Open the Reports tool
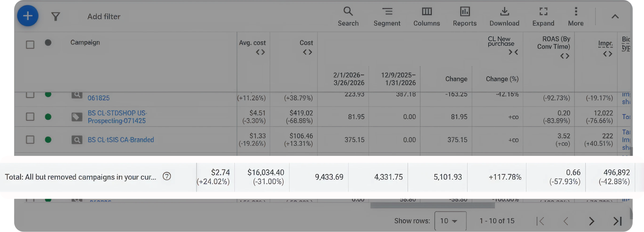The image size is (644, 232). point(465,17)
